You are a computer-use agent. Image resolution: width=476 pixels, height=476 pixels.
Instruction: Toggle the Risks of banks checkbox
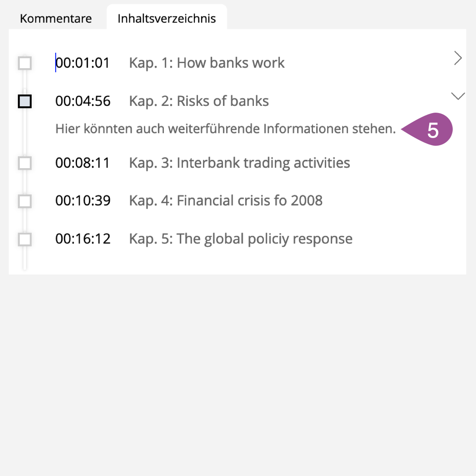[25, 101]
